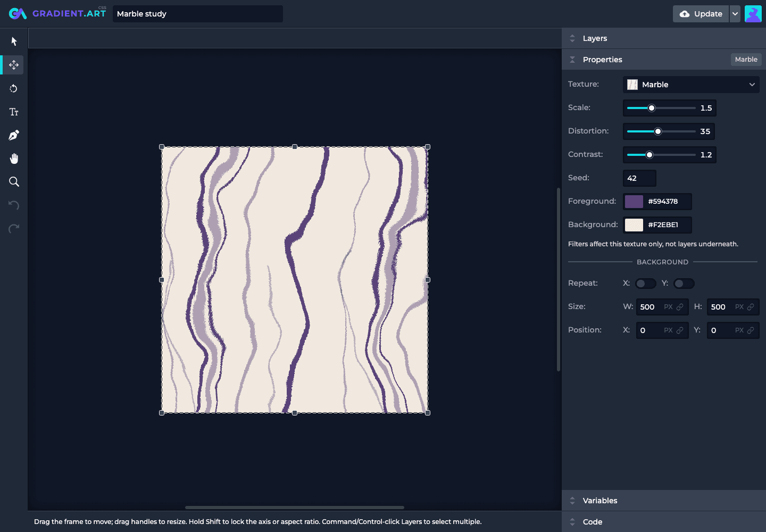Select the Hand pan tool
This screenshot has width=766, height=532.
[x=14, y=159]
